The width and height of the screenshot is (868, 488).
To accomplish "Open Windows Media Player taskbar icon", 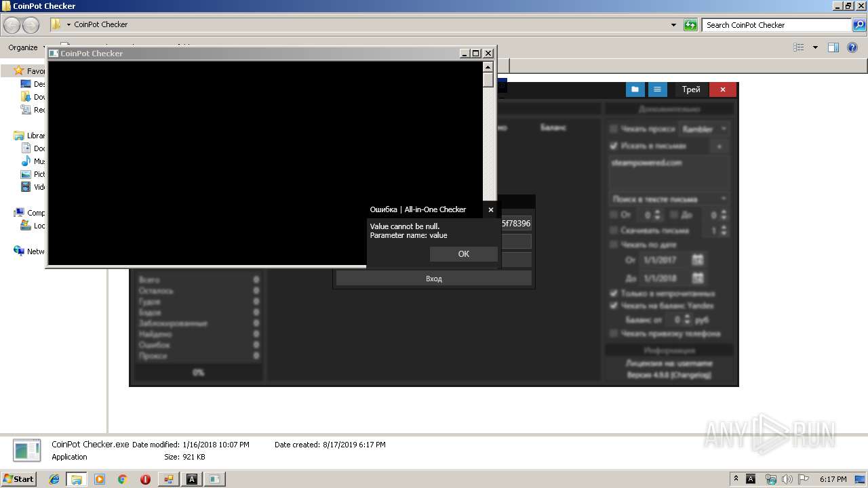I will 100,479.
